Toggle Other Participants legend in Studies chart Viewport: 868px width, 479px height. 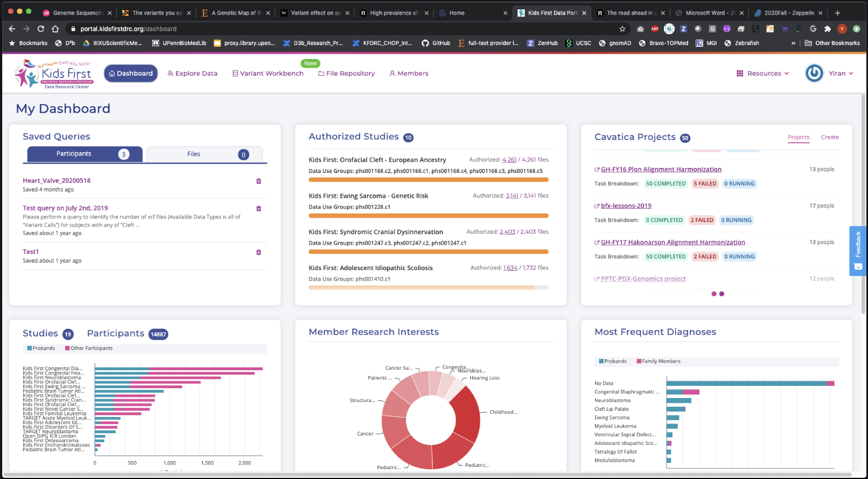tap(89, 348)
